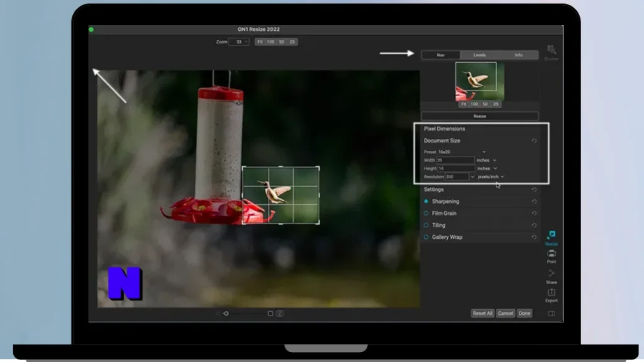Click the Done button
Viewport: 644px width, 362px height.
pos(525,314)
